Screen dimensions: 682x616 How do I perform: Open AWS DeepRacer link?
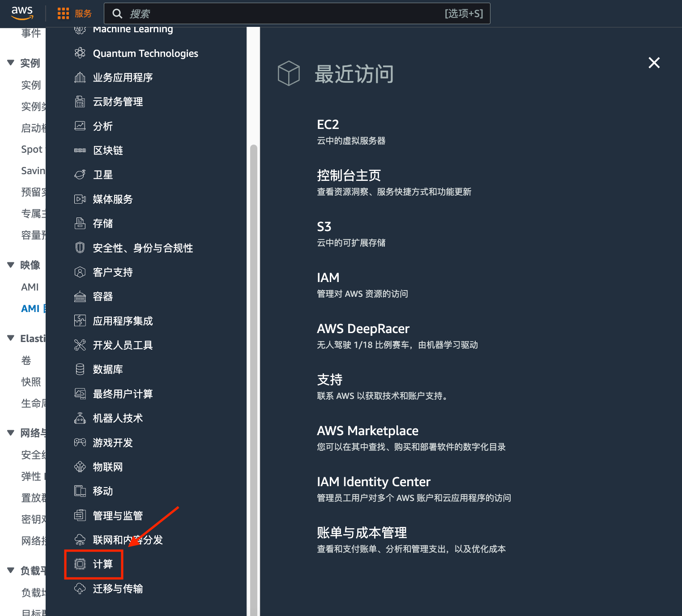pos(363,329)
